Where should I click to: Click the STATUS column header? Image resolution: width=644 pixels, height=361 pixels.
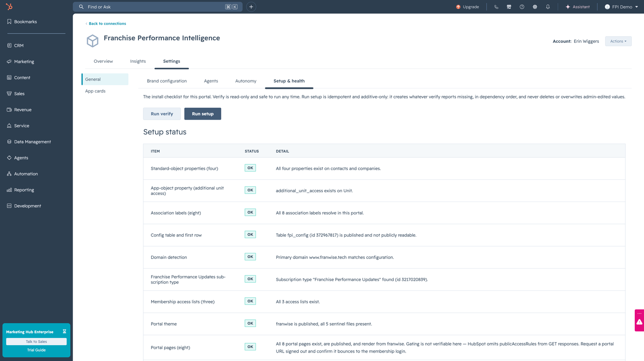[252, 151]
